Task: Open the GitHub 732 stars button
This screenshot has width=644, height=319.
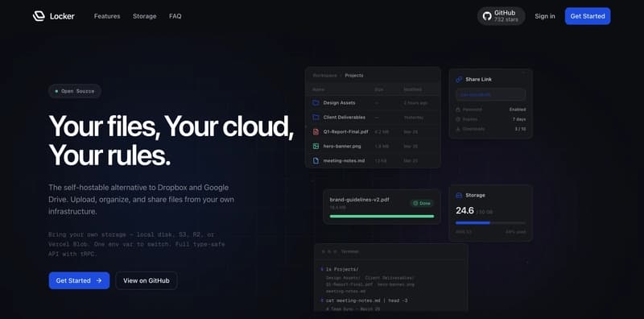Action: 501,16
